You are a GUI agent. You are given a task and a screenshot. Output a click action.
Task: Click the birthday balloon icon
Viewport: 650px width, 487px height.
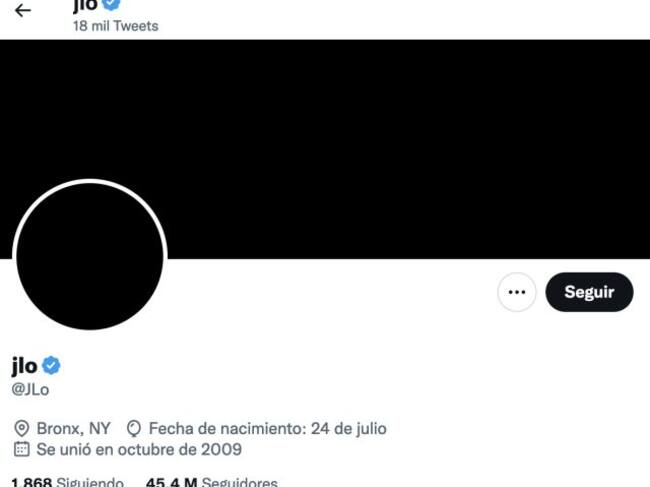(x=133, y=429)
